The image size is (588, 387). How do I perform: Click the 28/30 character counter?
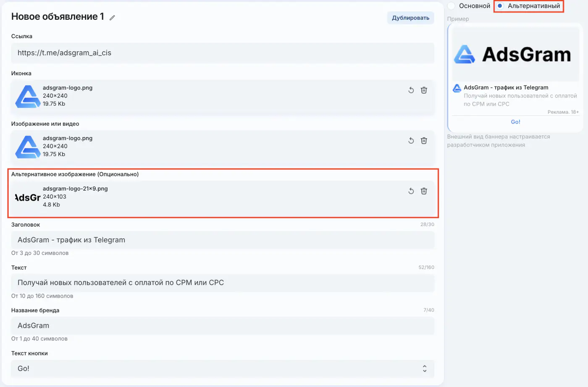tap(427, 225)
